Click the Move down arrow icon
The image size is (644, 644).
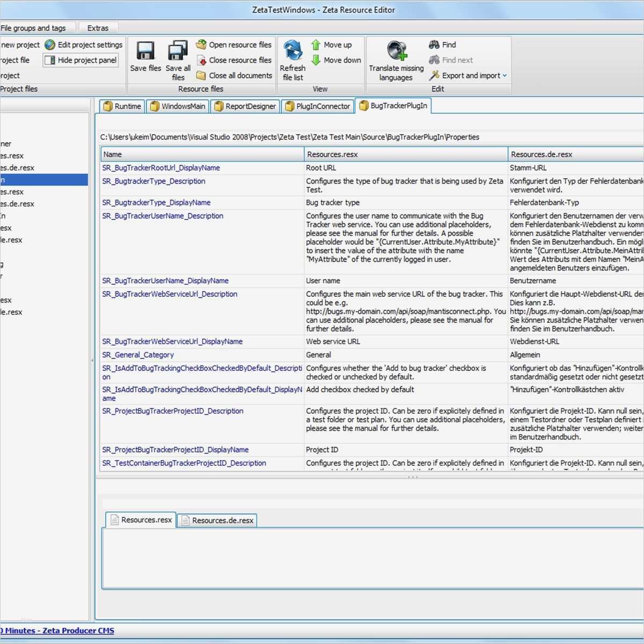316,60
